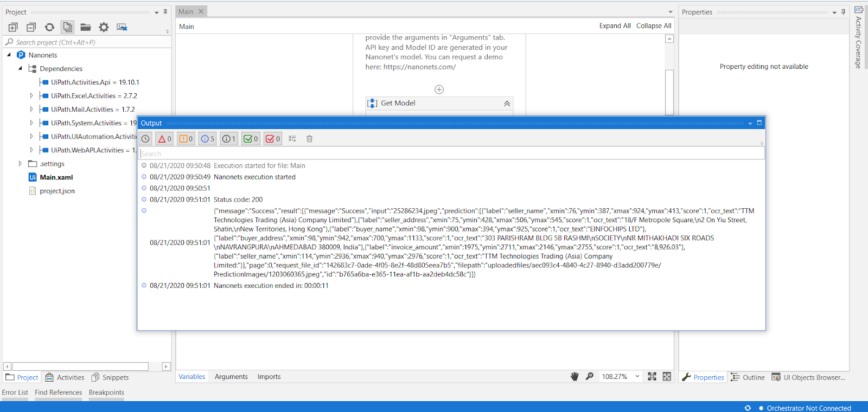Toggle info messages filter showing 5
868x412 pixels.
(x=207, y=139)
